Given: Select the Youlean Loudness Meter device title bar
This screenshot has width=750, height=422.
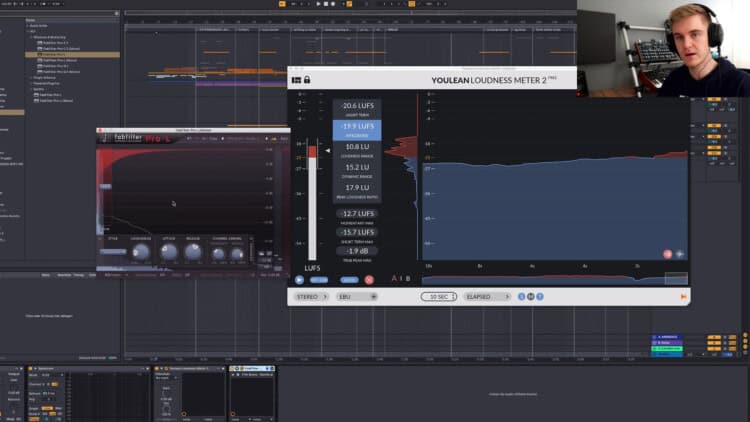Looking at the screenshot, I should tap(188, 369).
